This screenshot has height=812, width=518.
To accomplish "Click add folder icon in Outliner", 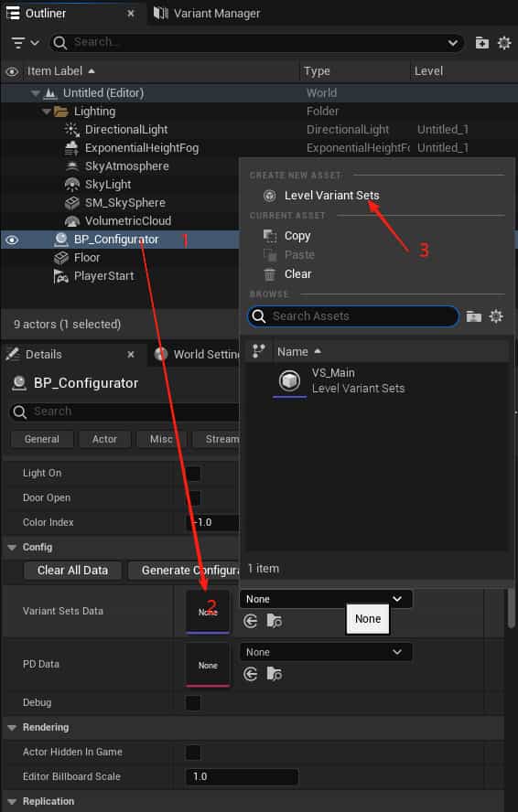I will 482,42.
